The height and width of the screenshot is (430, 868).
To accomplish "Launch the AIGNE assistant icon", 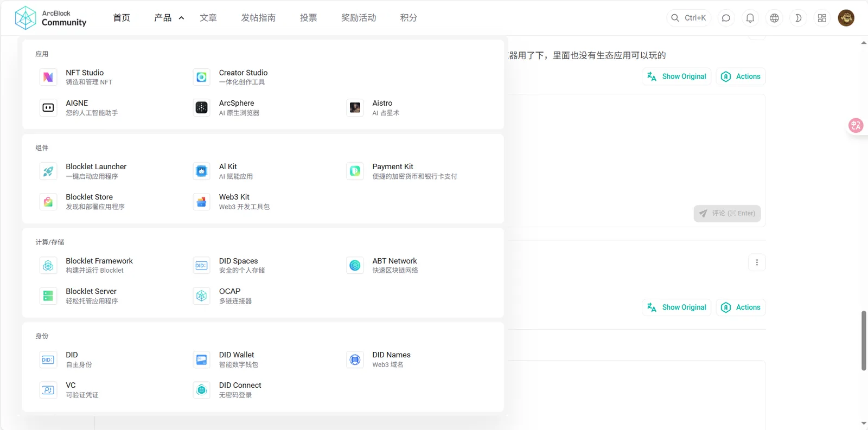I will (x=48, y=107).
